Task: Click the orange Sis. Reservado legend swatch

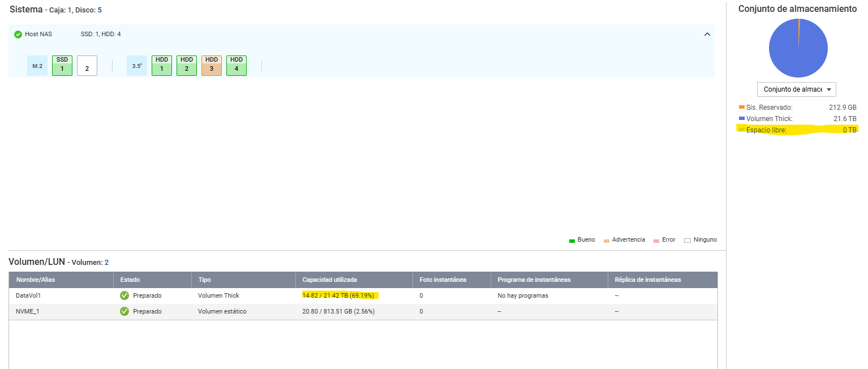Action: (742, 107)
